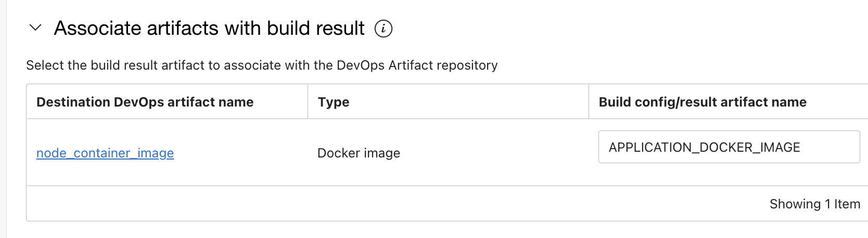Click empty space right of Docker image text
868x238 pixels.
pos(494,153)
